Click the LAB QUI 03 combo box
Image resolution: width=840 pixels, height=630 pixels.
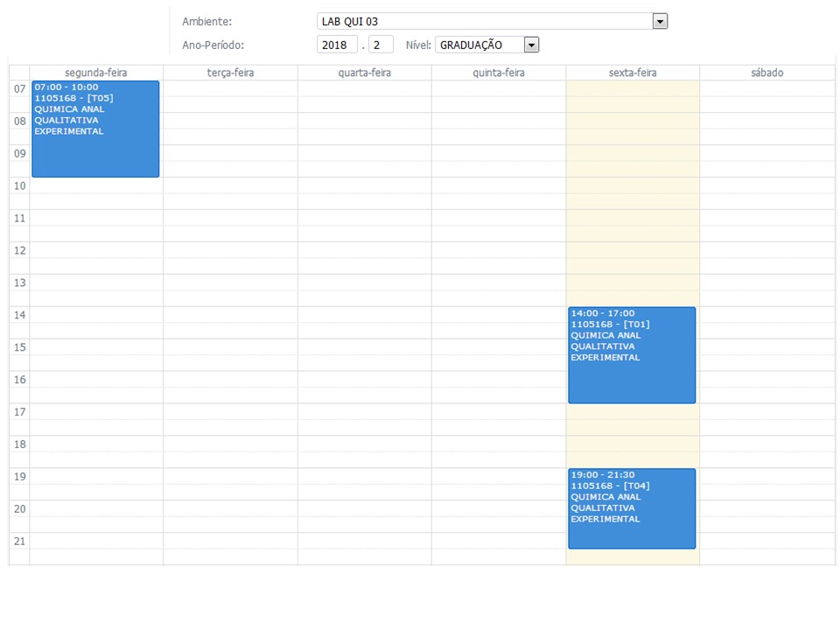pos(485,21)
